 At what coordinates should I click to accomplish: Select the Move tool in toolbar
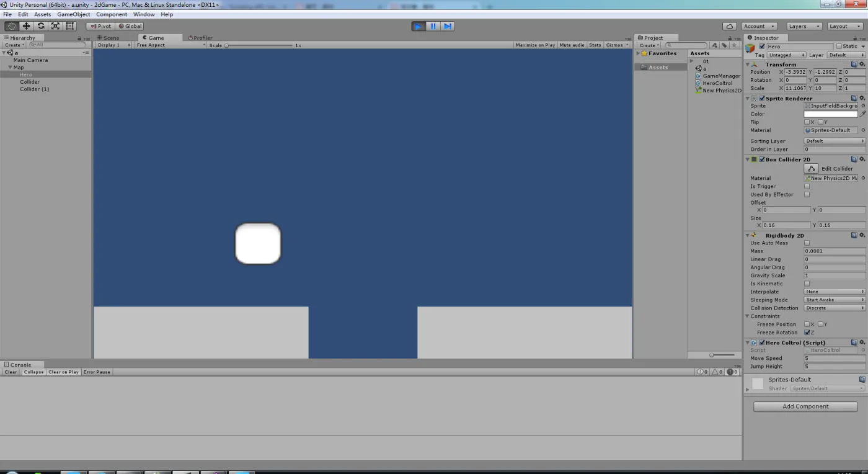tap(26, 26)
